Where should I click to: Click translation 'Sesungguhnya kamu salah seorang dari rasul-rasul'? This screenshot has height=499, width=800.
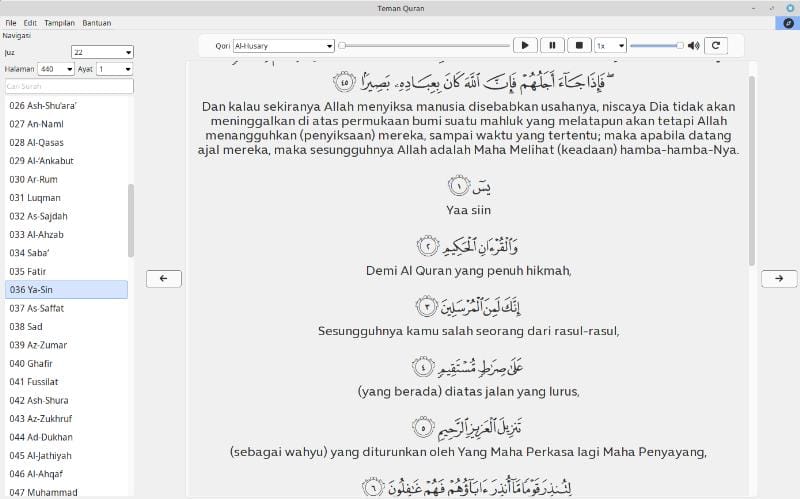pos(468,331)
